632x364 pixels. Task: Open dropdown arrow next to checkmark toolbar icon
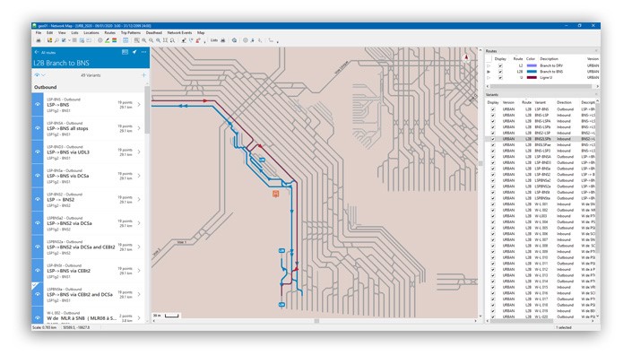69,40
